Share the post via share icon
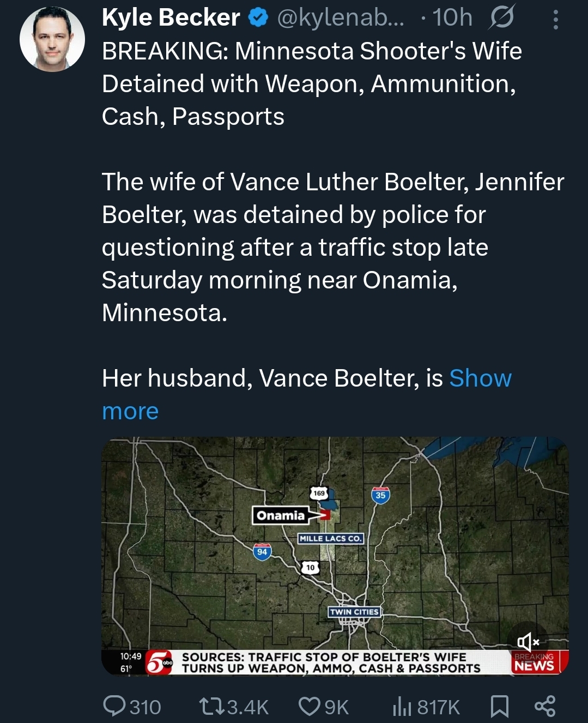 click(x=545, y=706)
